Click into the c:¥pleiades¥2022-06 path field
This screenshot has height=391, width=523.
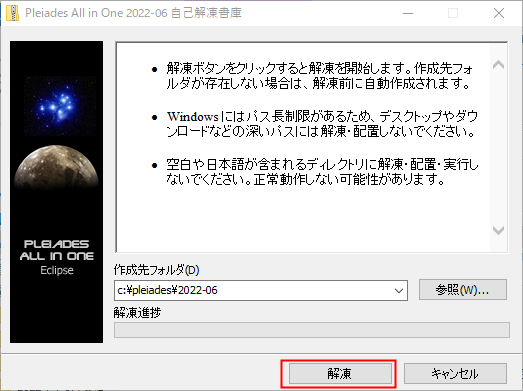(253, 291)
